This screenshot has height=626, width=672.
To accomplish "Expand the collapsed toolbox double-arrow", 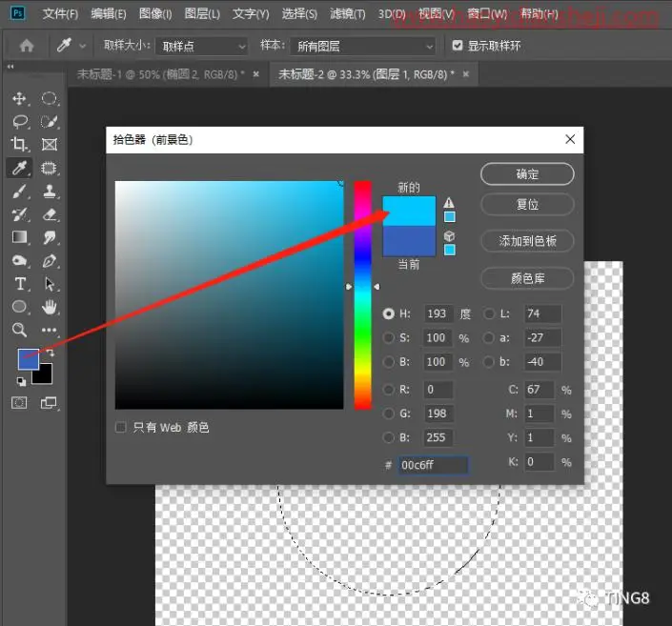I will tap(10, 67).
